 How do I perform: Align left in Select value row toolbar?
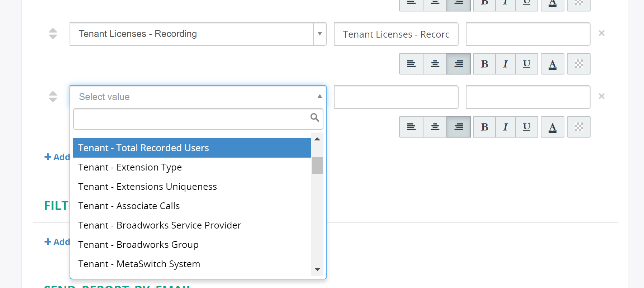pyautogui.click(x=411, y=127)
